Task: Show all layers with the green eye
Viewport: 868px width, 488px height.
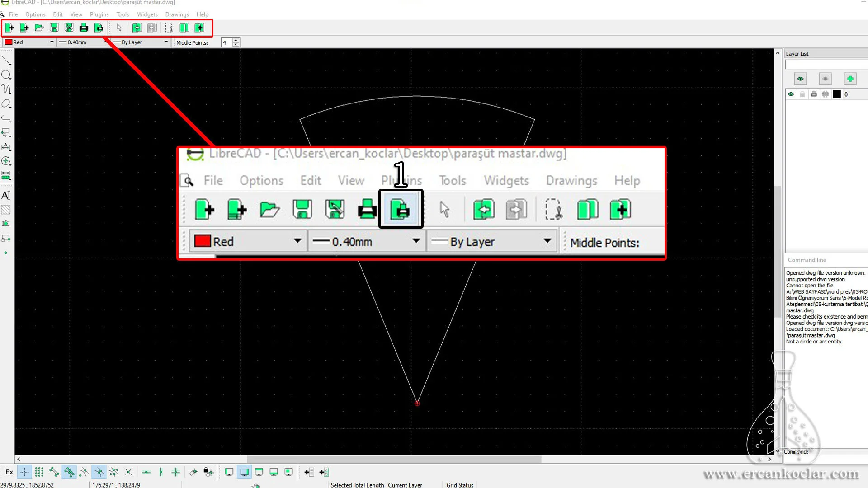Action: (x=800, y=79)
